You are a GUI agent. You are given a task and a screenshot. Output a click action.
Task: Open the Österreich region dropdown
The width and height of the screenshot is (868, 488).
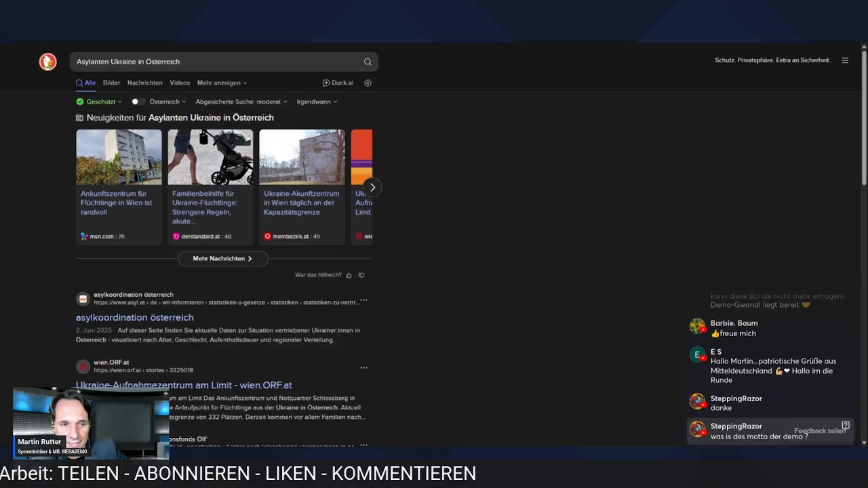[x=168, y=102]
